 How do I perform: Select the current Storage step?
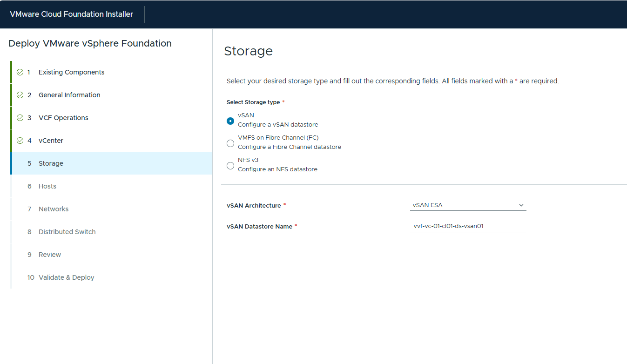[51, 163]
